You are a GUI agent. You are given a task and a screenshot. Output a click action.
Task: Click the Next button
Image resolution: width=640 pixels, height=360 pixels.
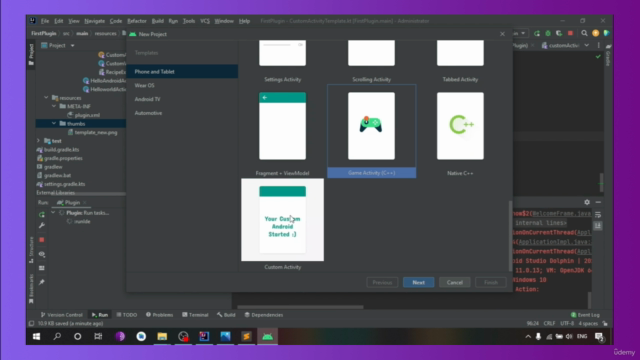pyautogui.click(x=418, y=282)
